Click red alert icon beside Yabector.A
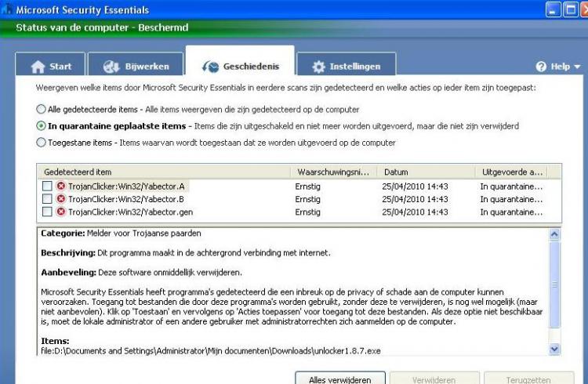Viewport: 588px width, 384px height. tap(60, 186)
